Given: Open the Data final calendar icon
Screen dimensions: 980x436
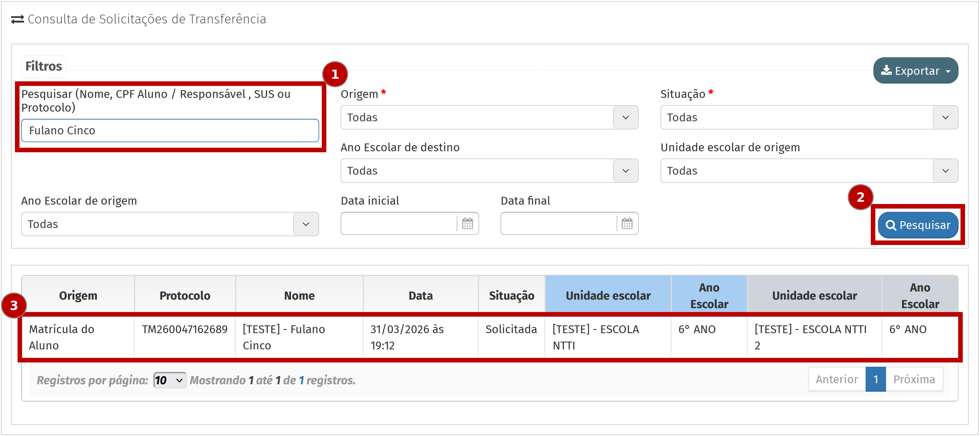Looking at the screenshot, I should tap(627, 224).
